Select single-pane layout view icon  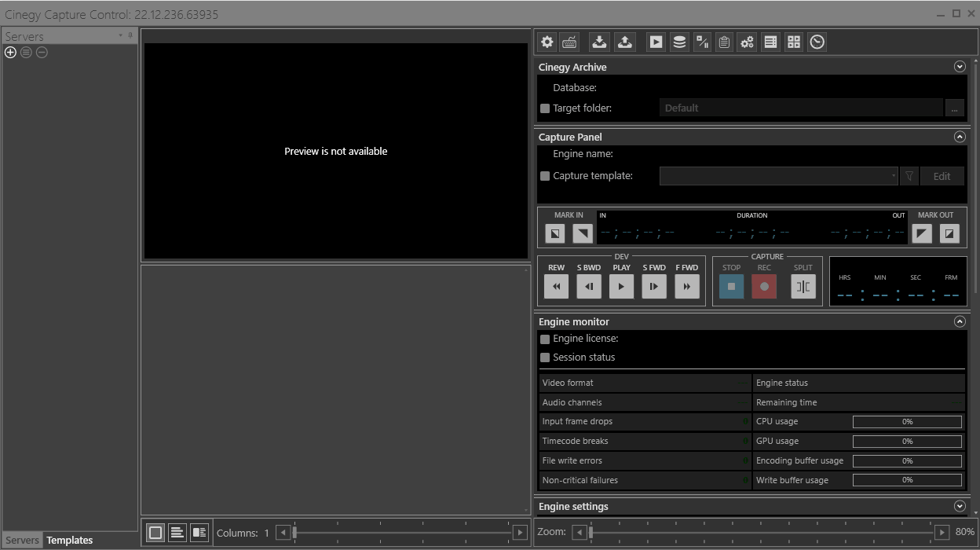point(155,533)
